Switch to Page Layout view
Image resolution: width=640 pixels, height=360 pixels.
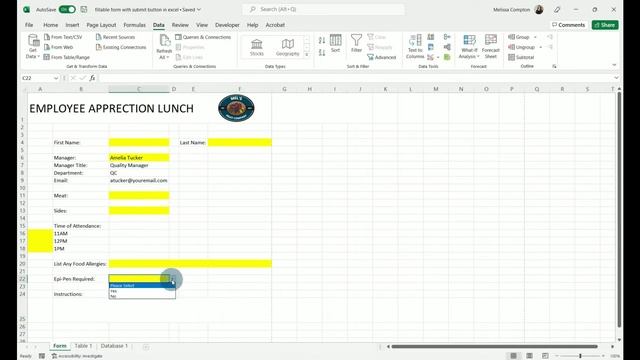click(529, 356)
